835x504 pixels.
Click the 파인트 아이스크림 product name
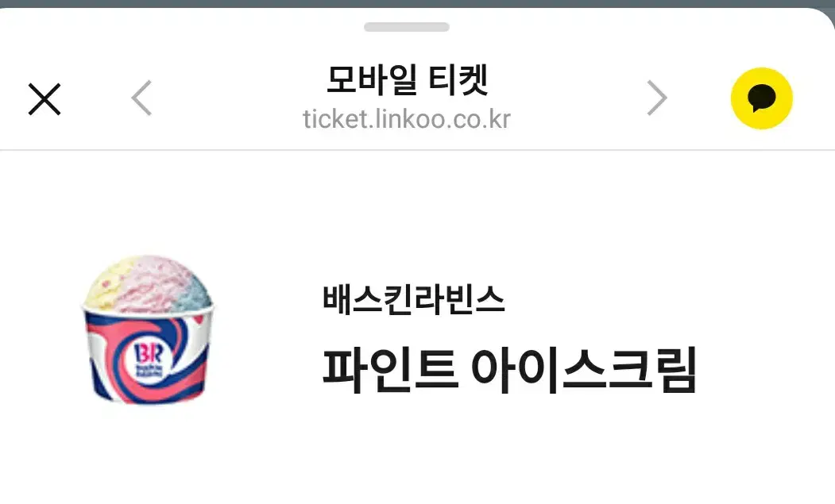(509, 370)
